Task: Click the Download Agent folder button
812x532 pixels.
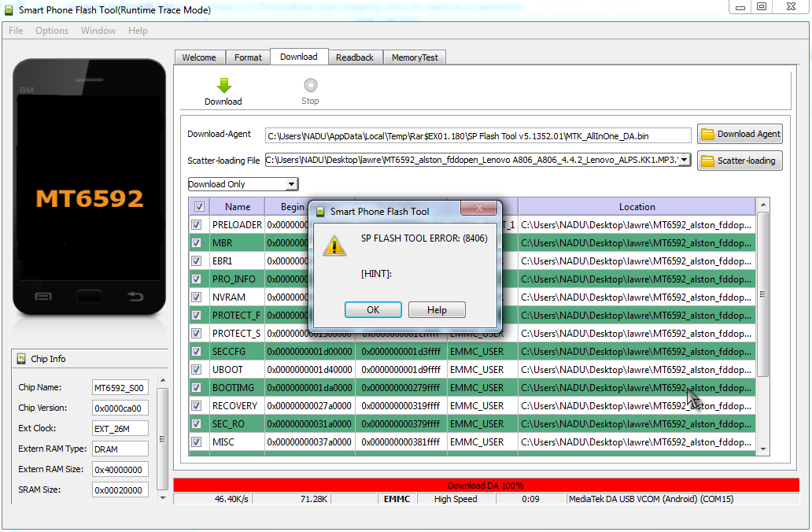Action: 740,135
